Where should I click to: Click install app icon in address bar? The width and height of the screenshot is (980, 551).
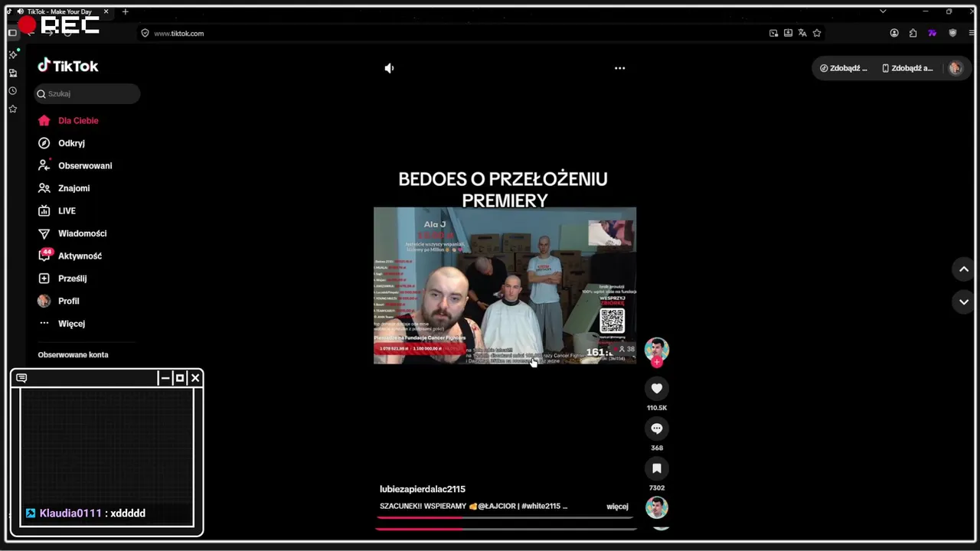[788, 33]
